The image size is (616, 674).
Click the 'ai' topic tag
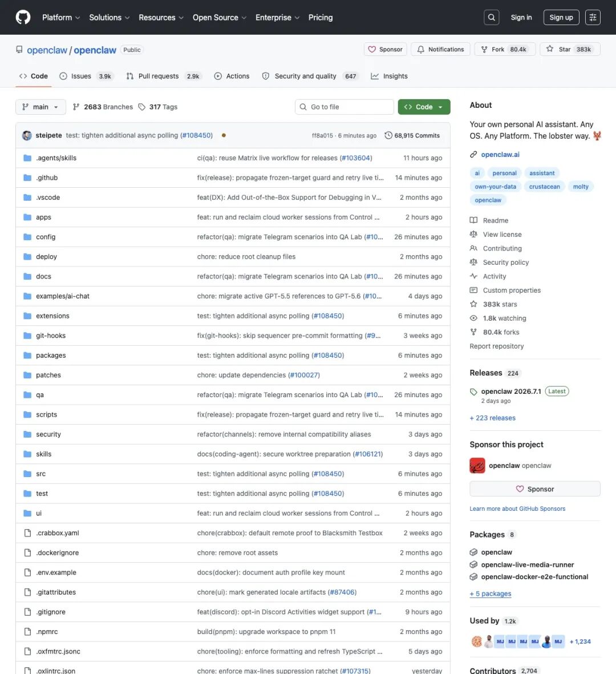[477, 173]
